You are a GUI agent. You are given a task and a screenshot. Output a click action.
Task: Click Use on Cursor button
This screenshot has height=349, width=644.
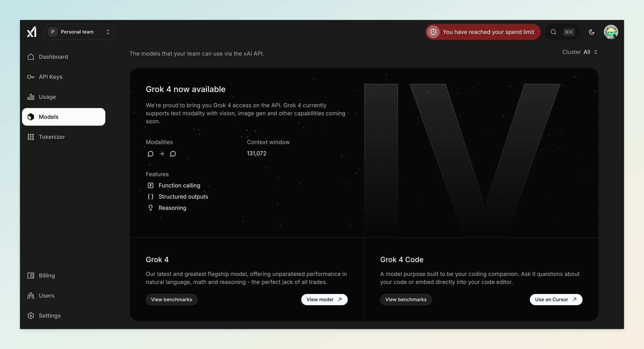click(556, 299)
